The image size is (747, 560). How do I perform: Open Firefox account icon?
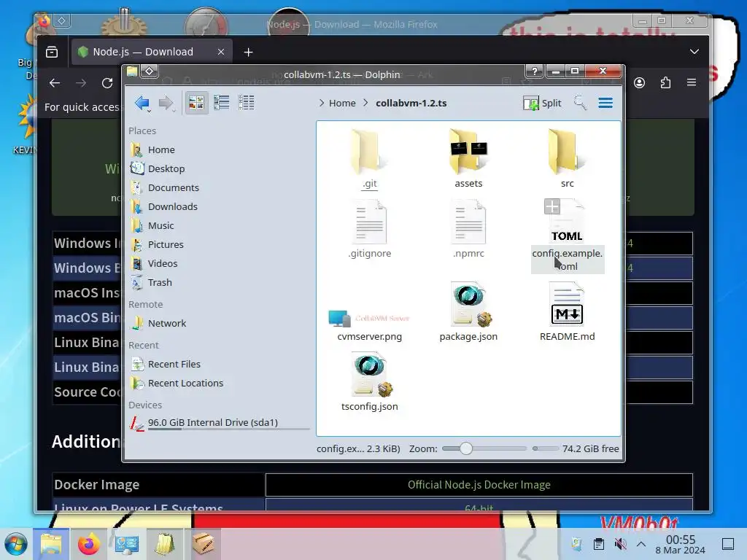click(639, 83)
